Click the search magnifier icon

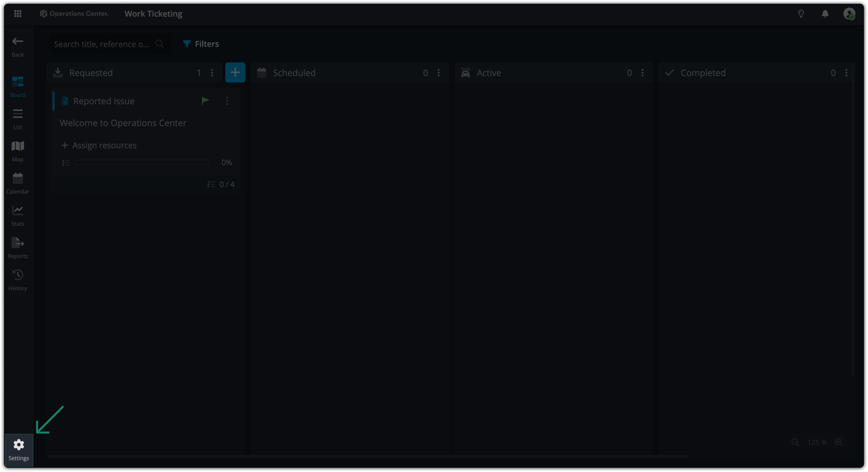tap(160, 44)
